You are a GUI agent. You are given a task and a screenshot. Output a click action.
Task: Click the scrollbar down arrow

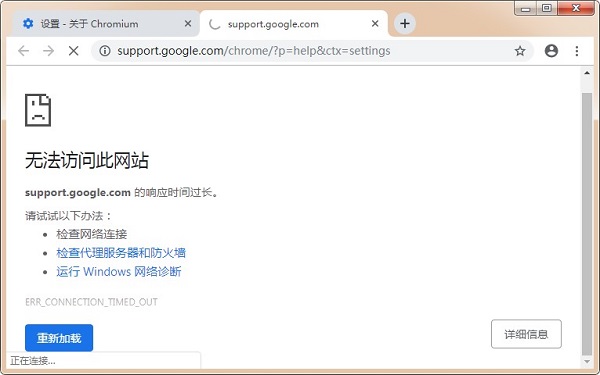(x=587, y=362)
